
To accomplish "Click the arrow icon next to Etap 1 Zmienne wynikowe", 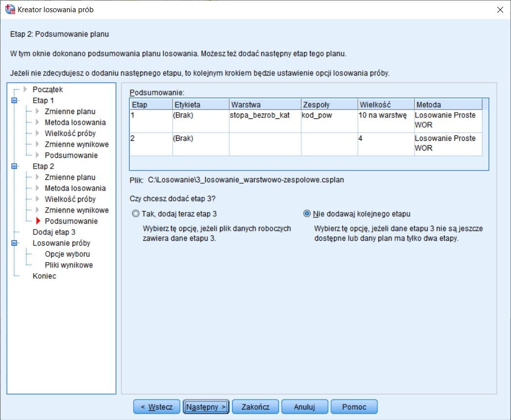I will click(x=38, y=144).
